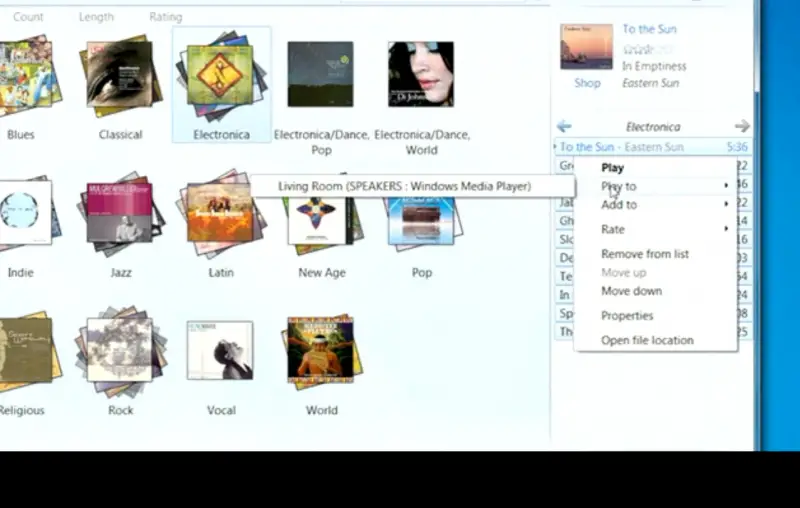Open the Add to submenu entry

(x=655, y=205)
